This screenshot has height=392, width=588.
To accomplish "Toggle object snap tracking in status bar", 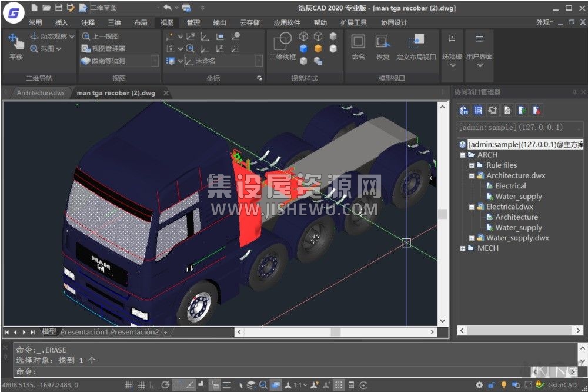I will tap(190, 385).
